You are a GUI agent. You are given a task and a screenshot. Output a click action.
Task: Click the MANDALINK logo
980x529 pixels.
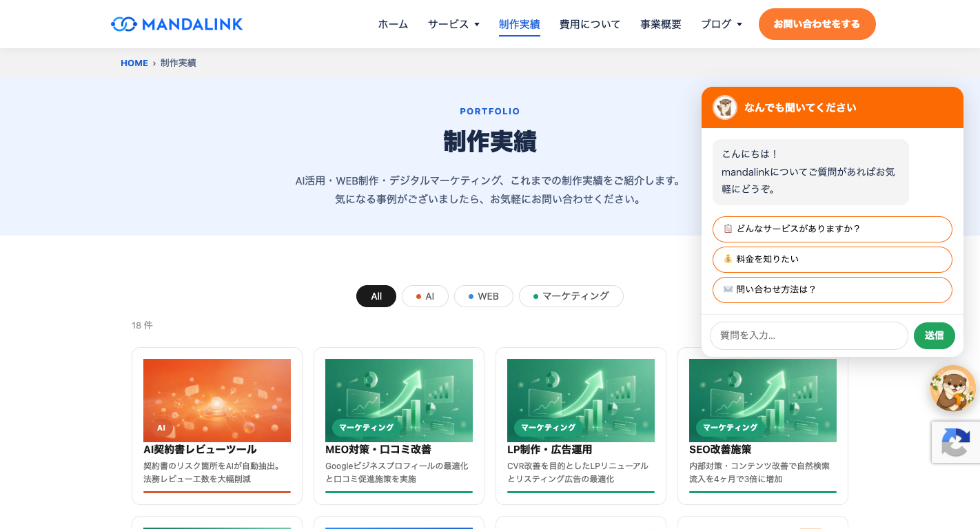click(x=177, y=24)
